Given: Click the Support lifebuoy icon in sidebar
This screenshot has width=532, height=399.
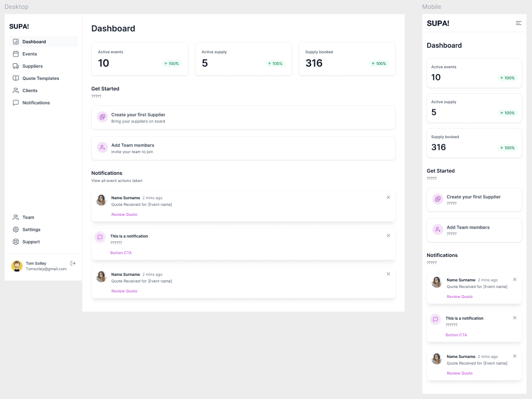Looking at the screenshot, I should (x=16, y=242).
